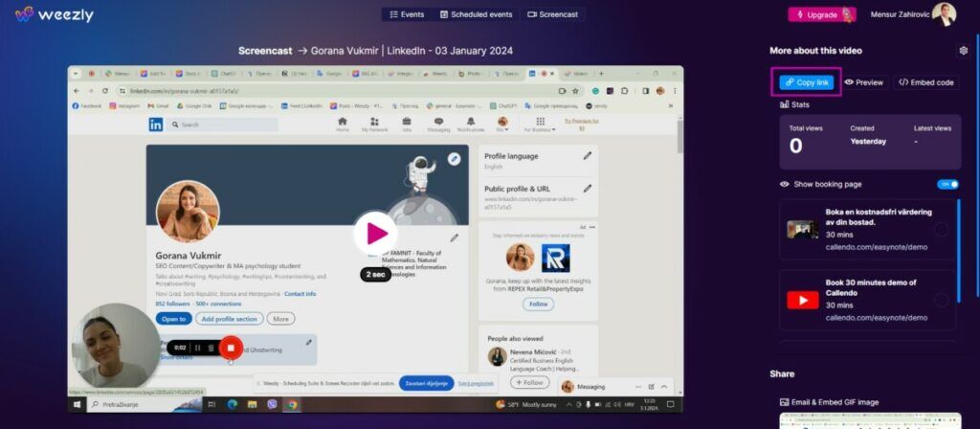
Task: Open the Screencast tab in top navigation
Action: (552, 14)
